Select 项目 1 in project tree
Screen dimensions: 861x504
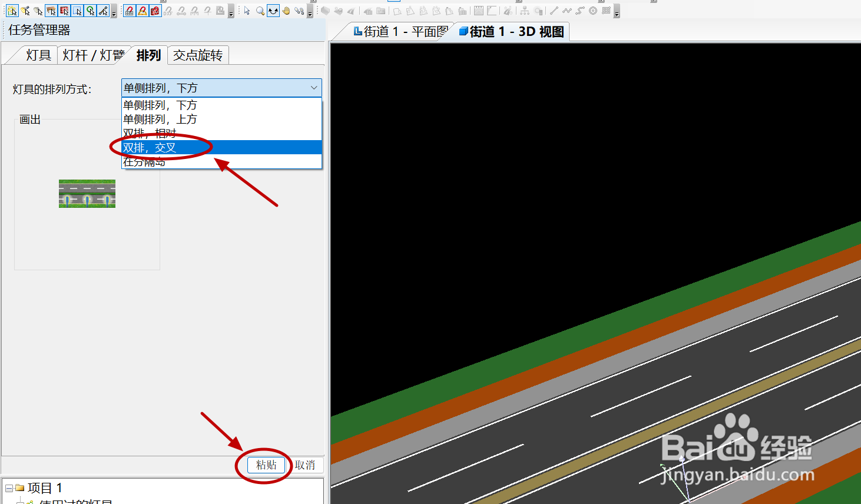[45, 488]
